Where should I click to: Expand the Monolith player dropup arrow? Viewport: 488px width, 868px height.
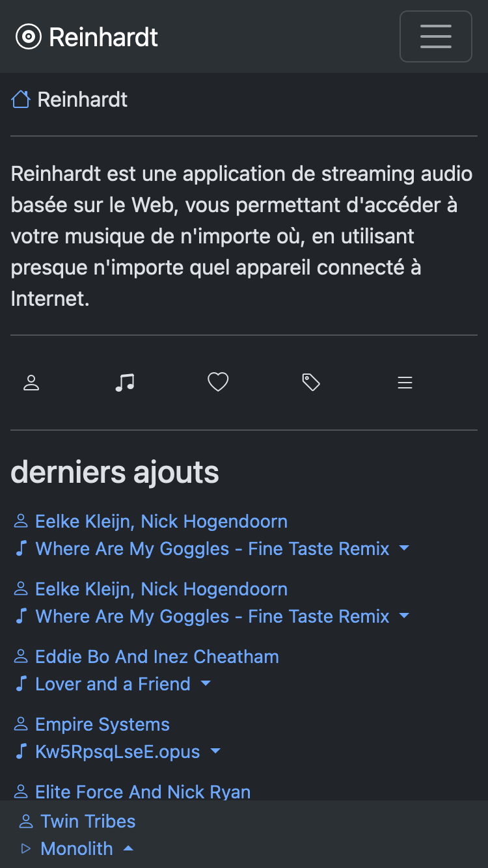pyautogui.click(x=128, y=848)
